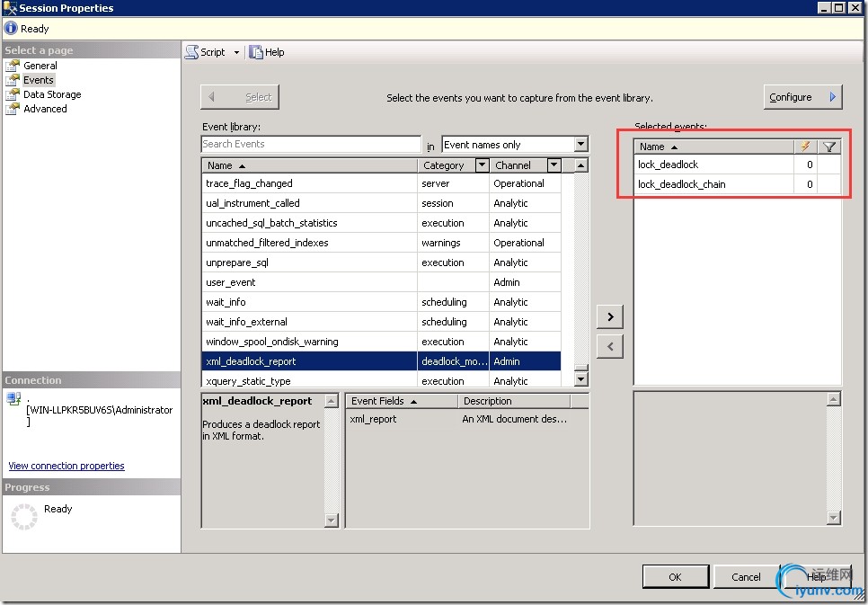Open the Channel filter dropdown
Viewport: 868px width, 605px height.
[554, 165]
